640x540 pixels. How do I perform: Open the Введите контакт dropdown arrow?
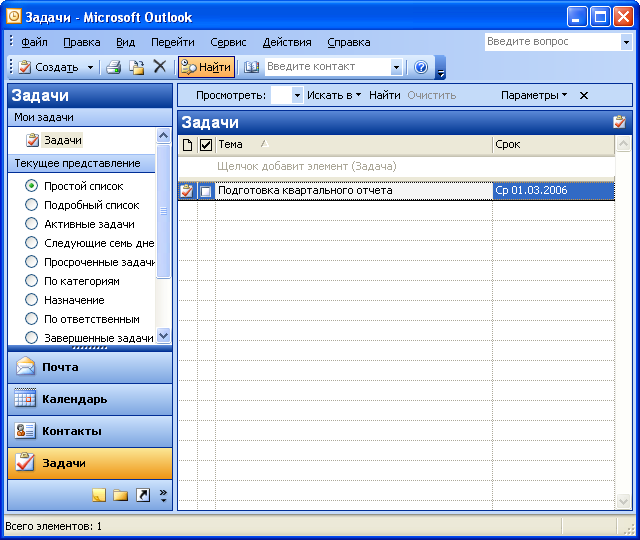(396, 67)
